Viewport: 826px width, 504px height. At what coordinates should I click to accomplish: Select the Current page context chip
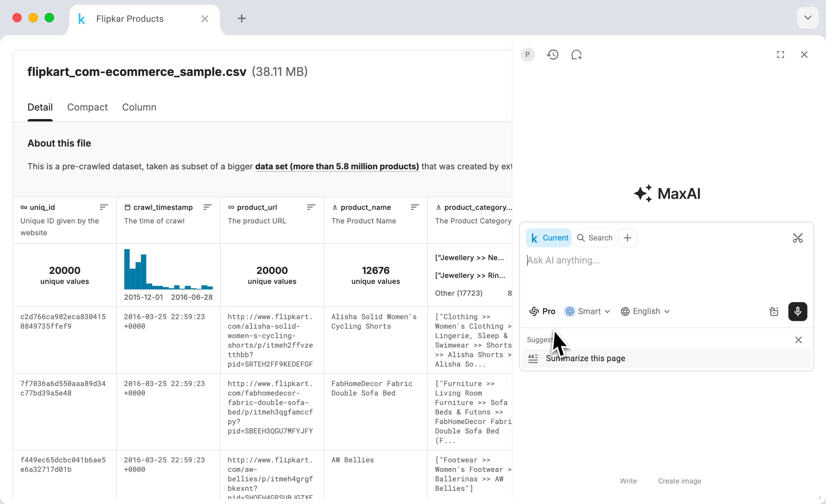point(549,238)
